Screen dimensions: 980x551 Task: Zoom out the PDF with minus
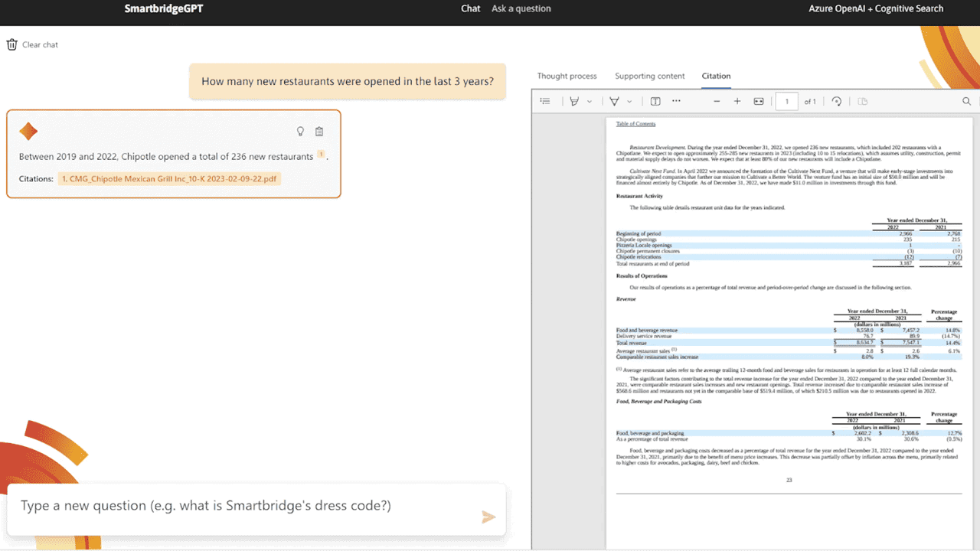coord(717,101)
